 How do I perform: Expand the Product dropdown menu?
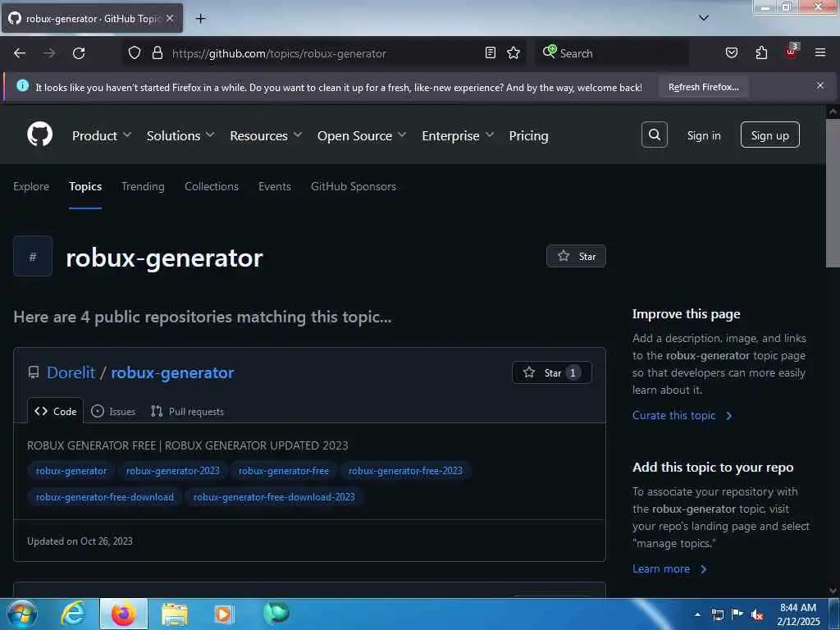[101, 135]
